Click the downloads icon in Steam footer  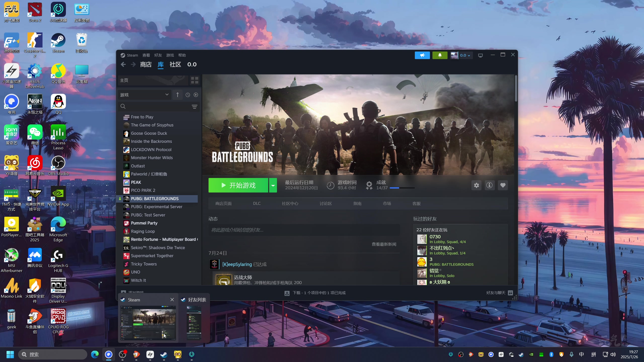tap(287, 293)
